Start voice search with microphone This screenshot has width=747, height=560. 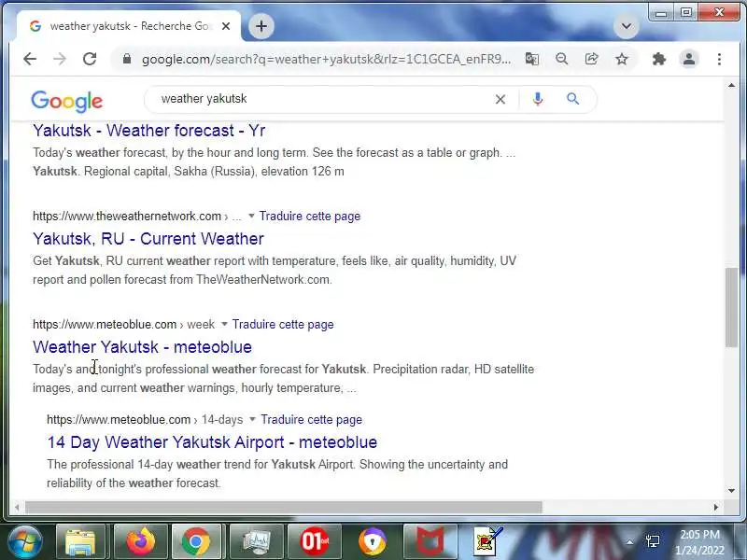pos(538,99)
